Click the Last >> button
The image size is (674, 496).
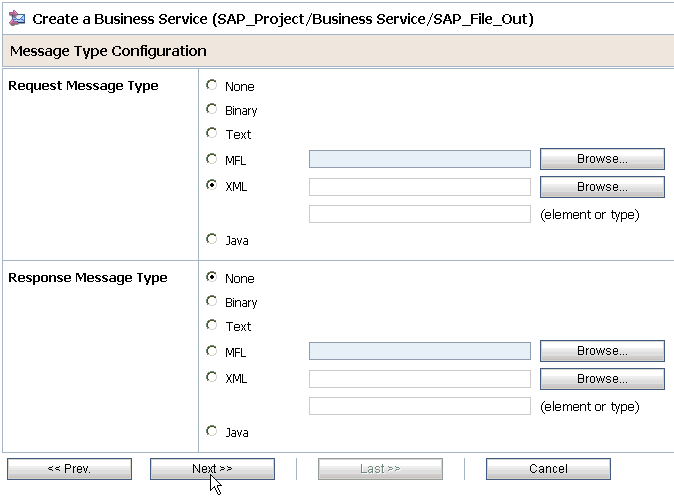pyautogui.click(x=380, y=469)
